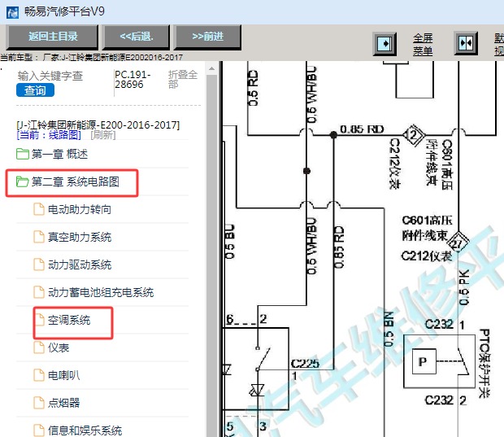Collapse all items via 折叠全部
The height and width of the screenshot is (437, 504).
click(183, 79)
